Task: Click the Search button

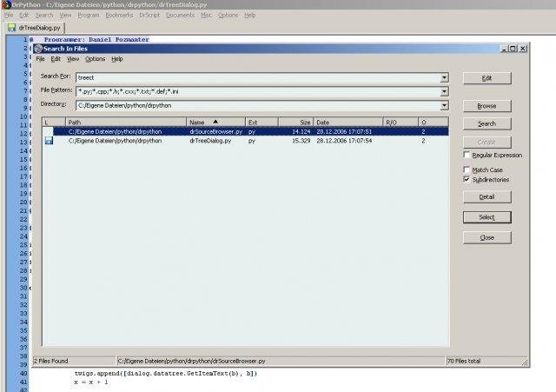Action: (x=486, y=123)
